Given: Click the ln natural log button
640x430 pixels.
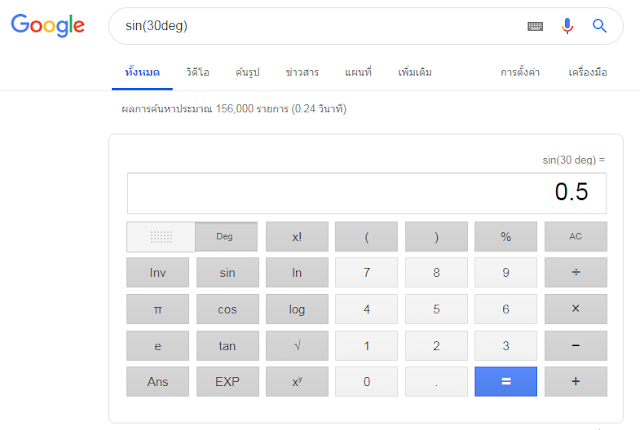Looking at the screenshot, I should [297, 273].
